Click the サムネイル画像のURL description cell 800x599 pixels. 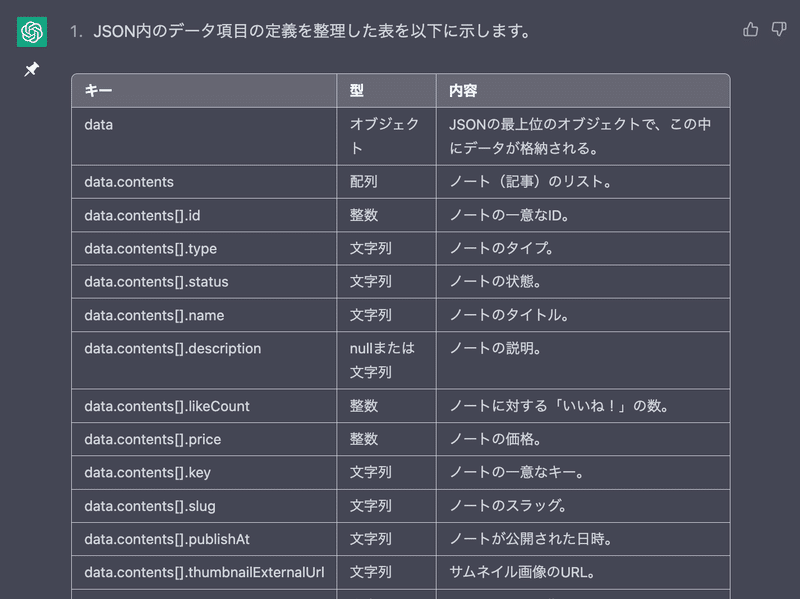click(x=583, y=572)
